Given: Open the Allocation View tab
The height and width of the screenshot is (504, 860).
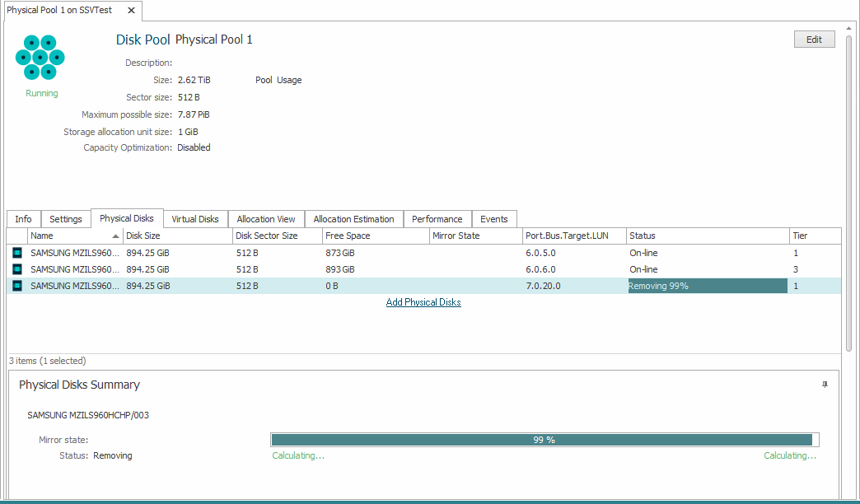Looking at the screenshot, I should coord(266,219).
